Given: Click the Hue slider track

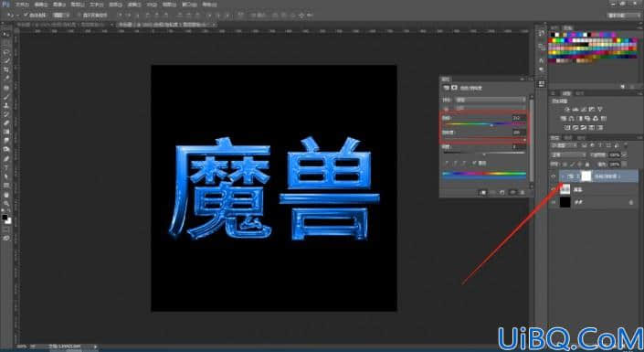Looking at the screenshot, I should (x=485, y=123).
